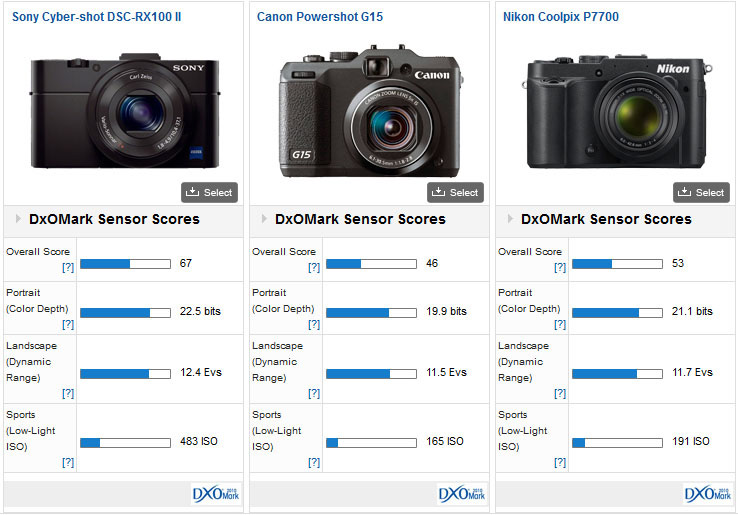Open the [?] help for Nikon Landscape Dynamic Range

click(560, 393)
